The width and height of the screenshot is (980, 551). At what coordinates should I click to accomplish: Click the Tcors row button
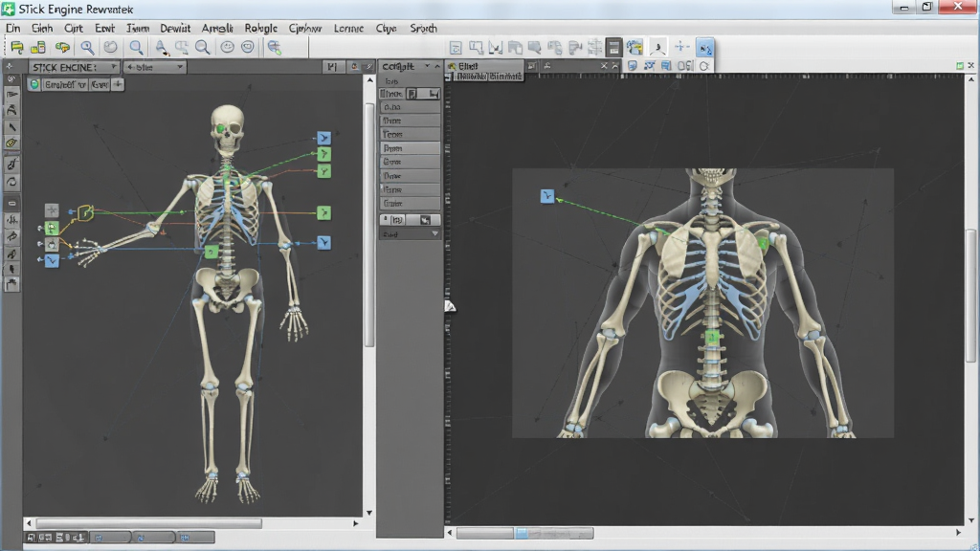click(x=410, y=134)
